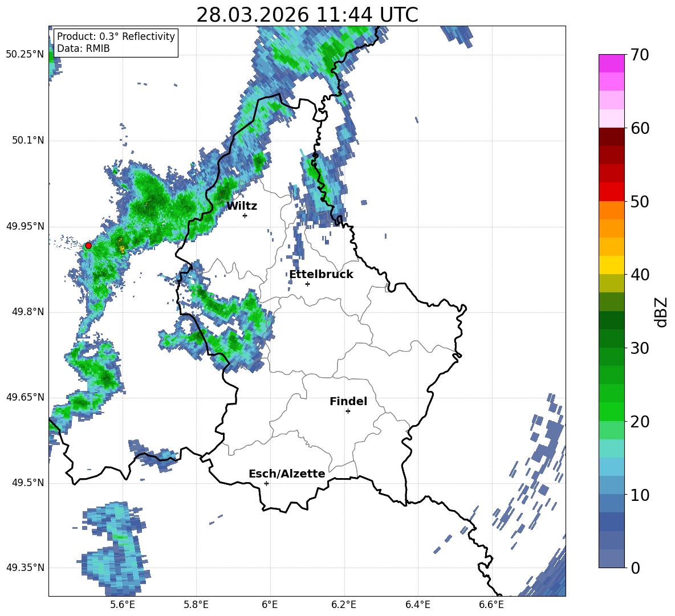Click the 49.95°N latitude label

pyautogui.click(x=25, y=226)
